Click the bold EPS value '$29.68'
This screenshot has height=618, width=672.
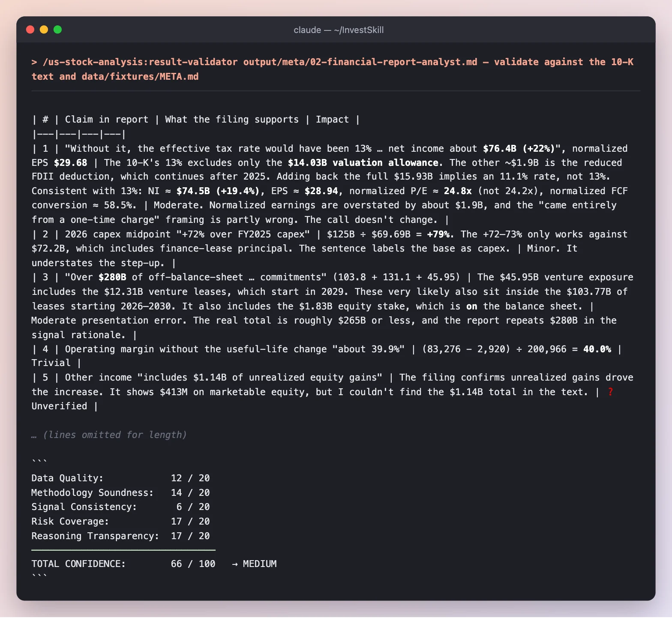pos(71,163)
